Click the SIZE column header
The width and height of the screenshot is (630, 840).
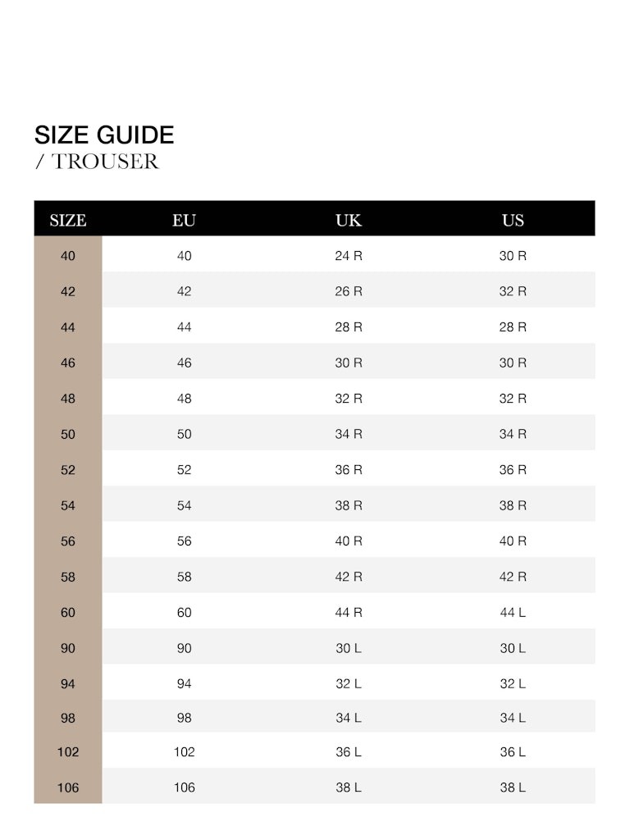(68, 220)
